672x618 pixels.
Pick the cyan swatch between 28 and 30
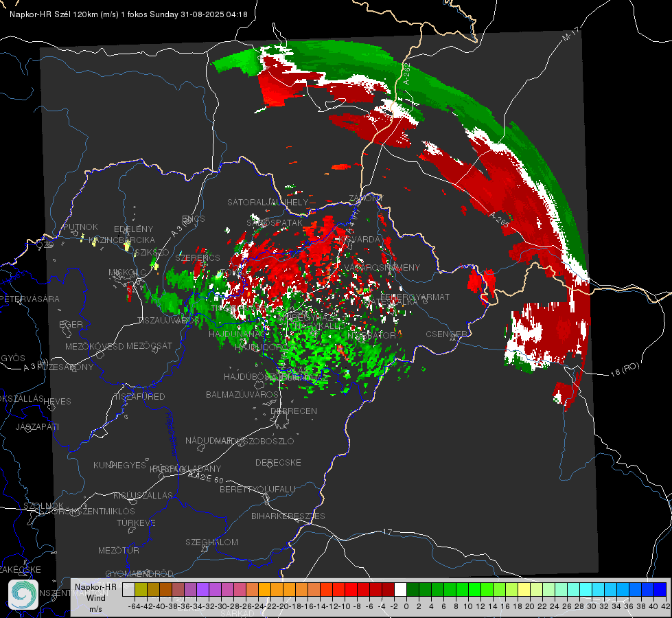(x=586, y=589)
